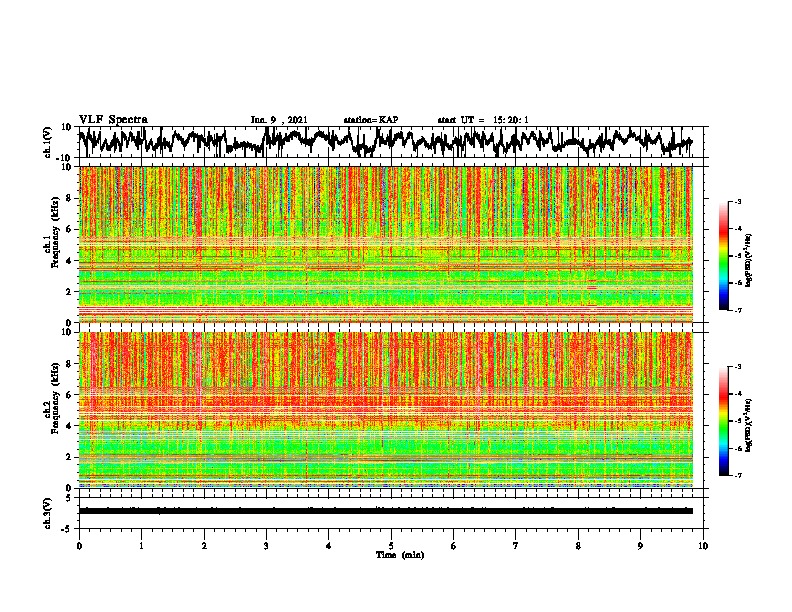
Task: Click the "ch.3(V)" axis label
Action: click(48, 513)
